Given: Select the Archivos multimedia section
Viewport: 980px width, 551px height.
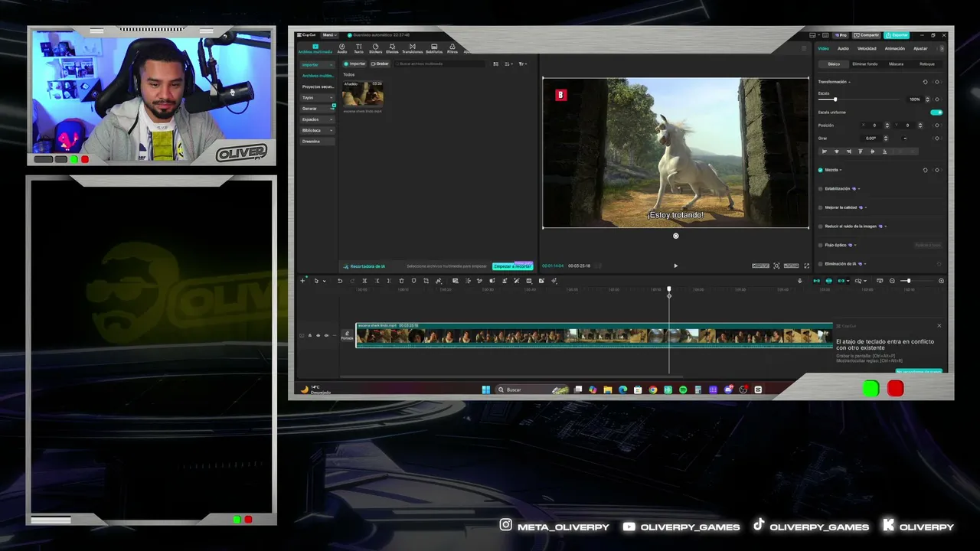Looking at the screenshot, I should [x=315, y=48].
